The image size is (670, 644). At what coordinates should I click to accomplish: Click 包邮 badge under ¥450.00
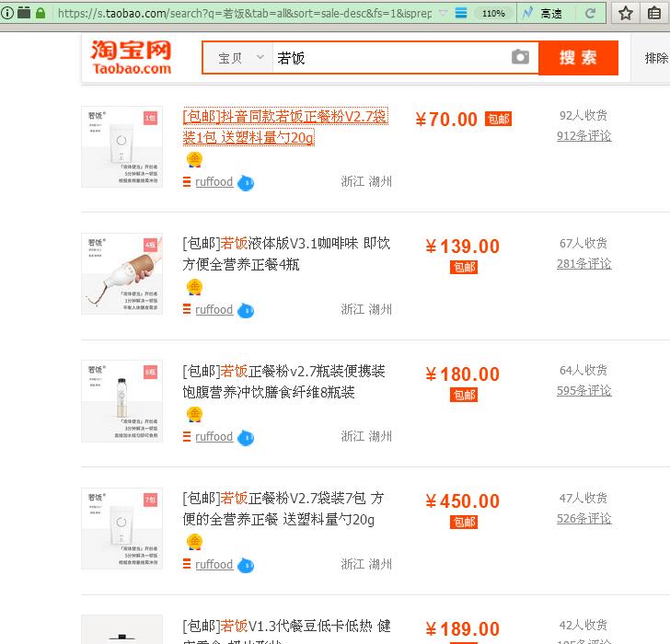point(464,522)
